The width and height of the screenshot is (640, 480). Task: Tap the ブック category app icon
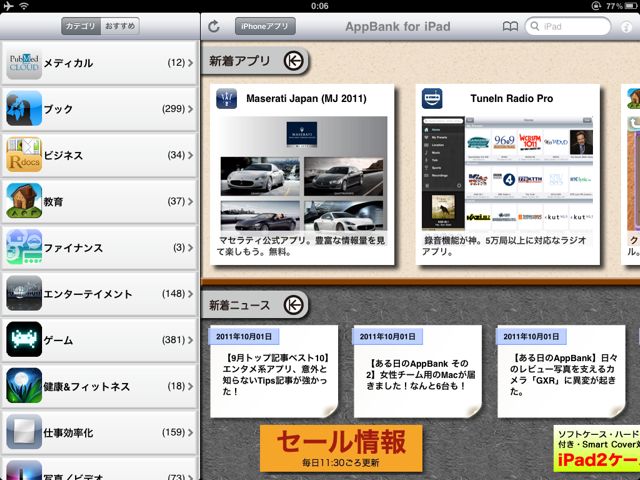[x=24, y=109]
